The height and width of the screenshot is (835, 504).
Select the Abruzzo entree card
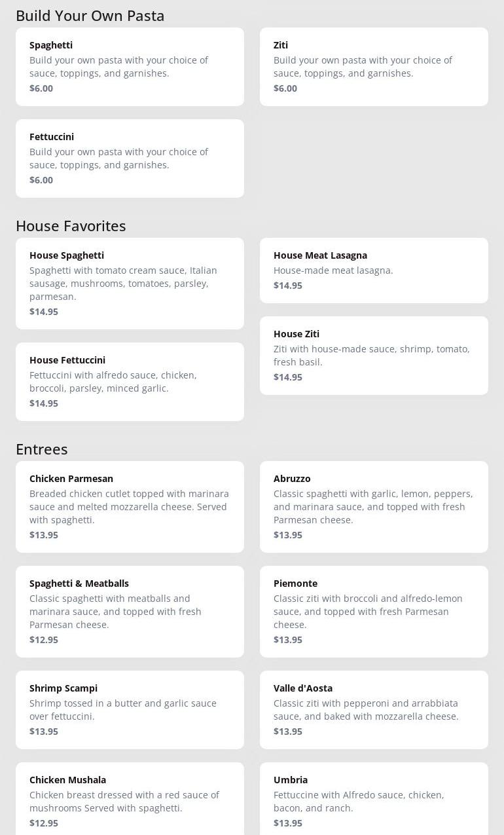click(374, 507)
